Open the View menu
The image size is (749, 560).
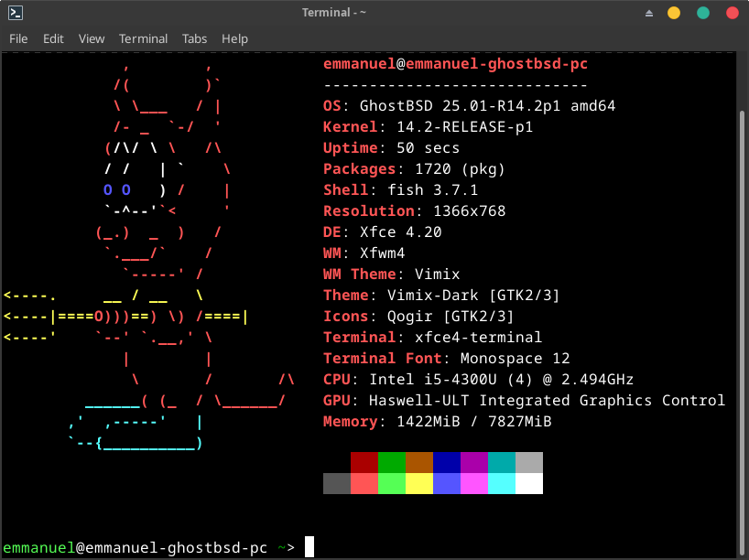(x=92, y=38)
